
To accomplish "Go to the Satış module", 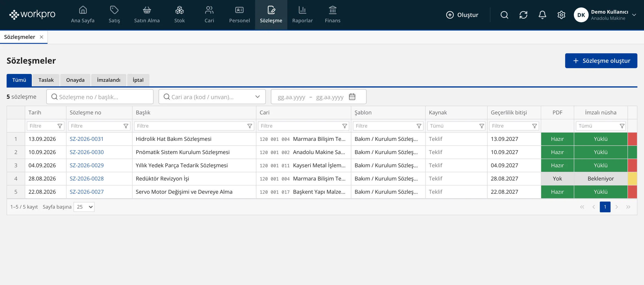I will 114,15.
